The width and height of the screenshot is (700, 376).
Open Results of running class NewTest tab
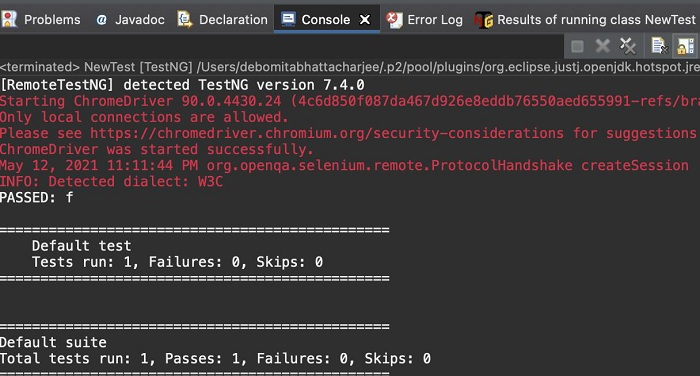pyautogui.click(x=596, y=20)
